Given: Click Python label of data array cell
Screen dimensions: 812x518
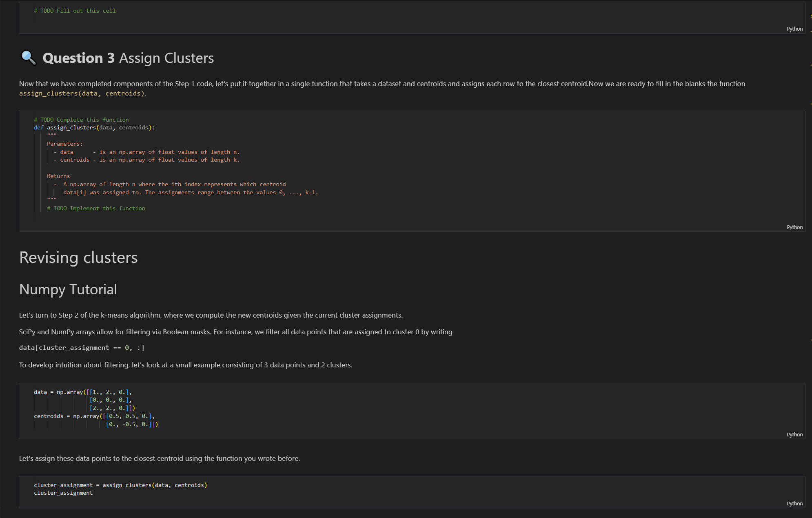Looking at the screenshot, I should coord(794,435).
